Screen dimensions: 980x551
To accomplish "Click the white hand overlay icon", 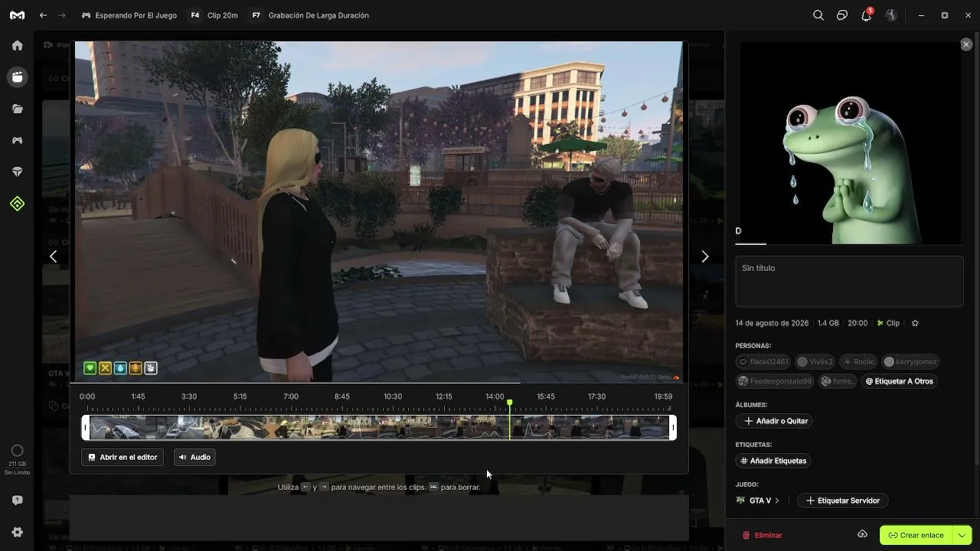I will point(151,368).
